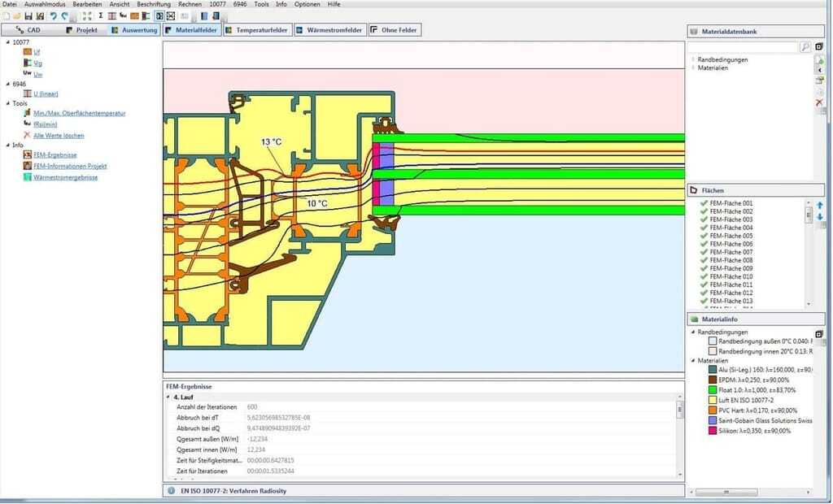Click the green Float 1.0 color swatch

point(713,390)
